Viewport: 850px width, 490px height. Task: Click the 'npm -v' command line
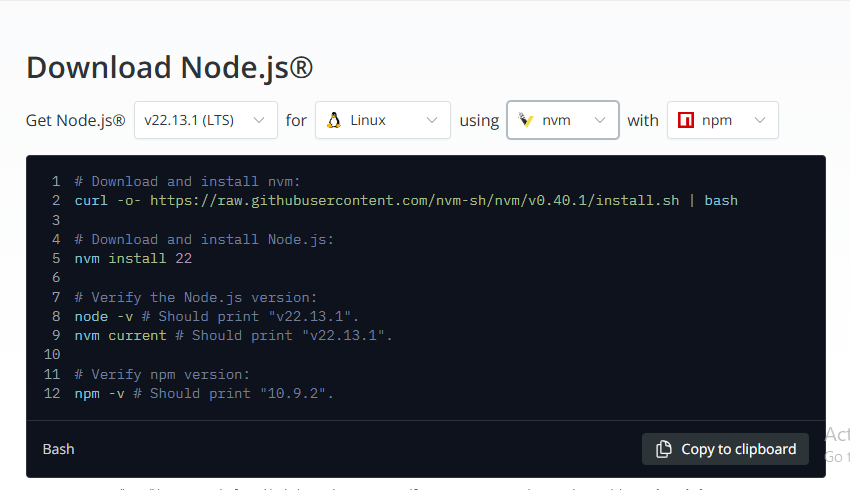point(204,394)
